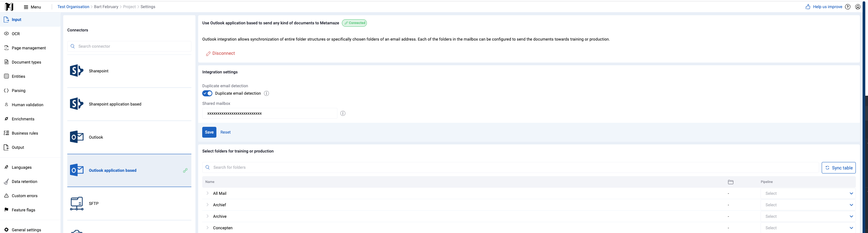Click the Custom errors warning triangle icon

(6, 195)
